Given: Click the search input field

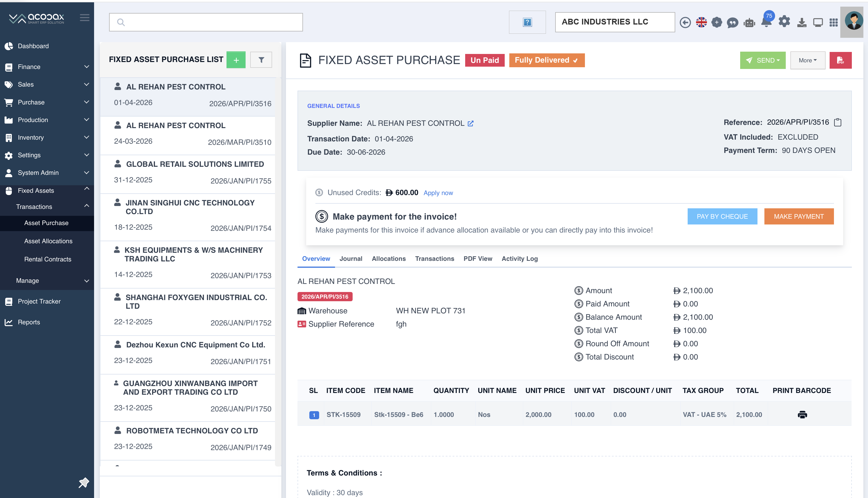Looking at the screenshot, I should pyautogui.click(x=205, y=22).
